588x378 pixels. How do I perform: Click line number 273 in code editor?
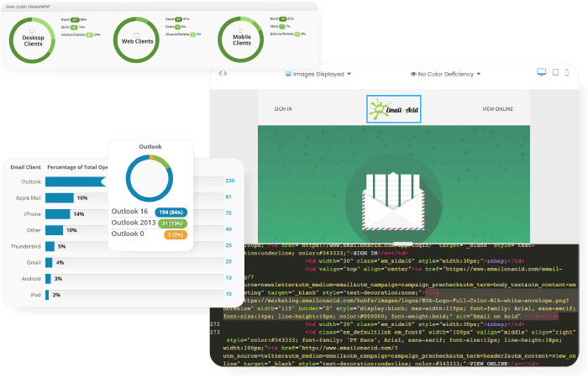tap(215, 332)
